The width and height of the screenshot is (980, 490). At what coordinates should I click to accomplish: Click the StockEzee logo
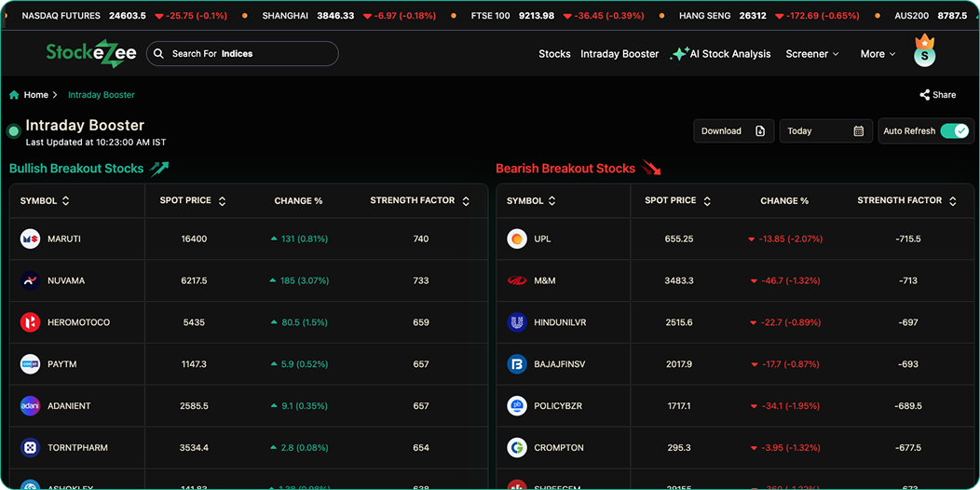tap(91, 54)
